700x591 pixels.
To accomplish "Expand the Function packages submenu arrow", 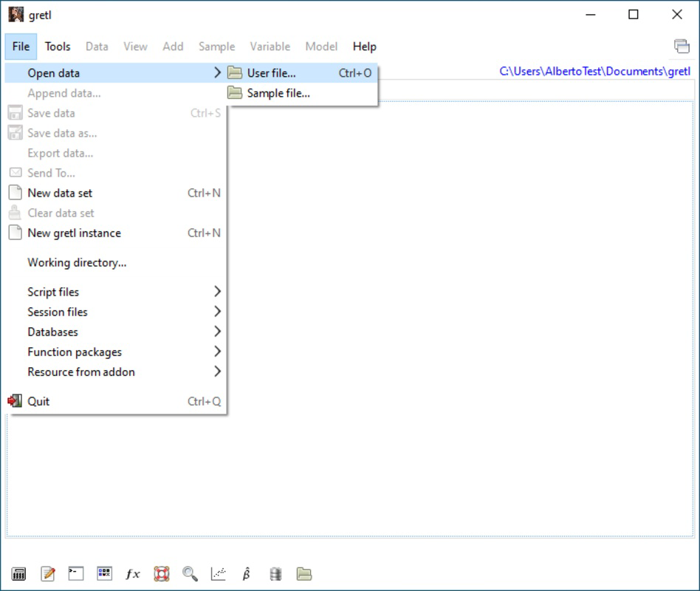I will point(217,352).
